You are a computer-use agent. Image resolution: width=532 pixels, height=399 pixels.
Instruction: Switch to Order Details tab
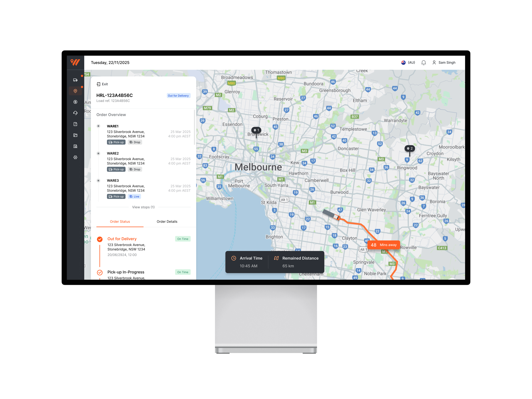pos(167,222)
